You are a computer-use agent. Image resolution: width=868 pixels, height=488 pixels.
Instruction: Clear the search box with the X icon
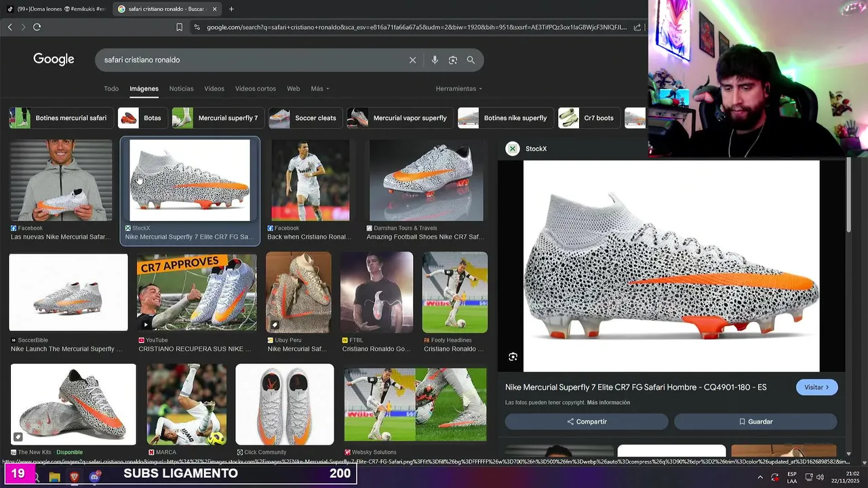(x=412, y=60)
